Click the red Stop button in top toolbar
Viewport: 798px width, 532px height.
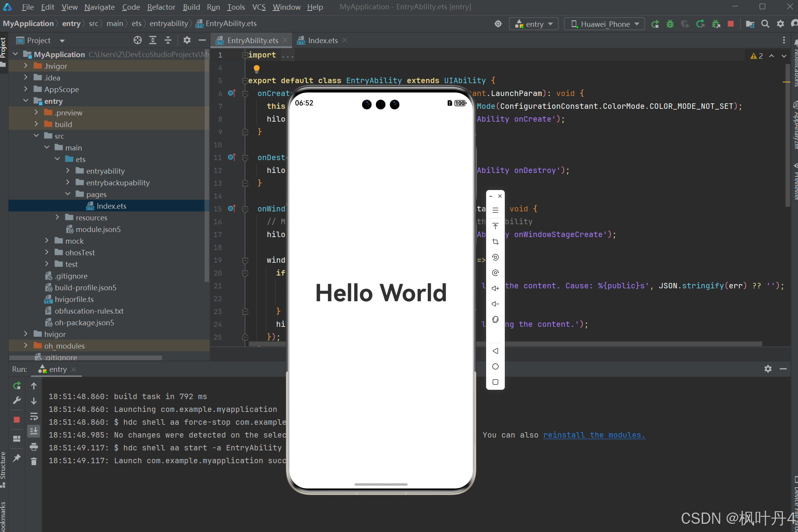coord(731,24)
